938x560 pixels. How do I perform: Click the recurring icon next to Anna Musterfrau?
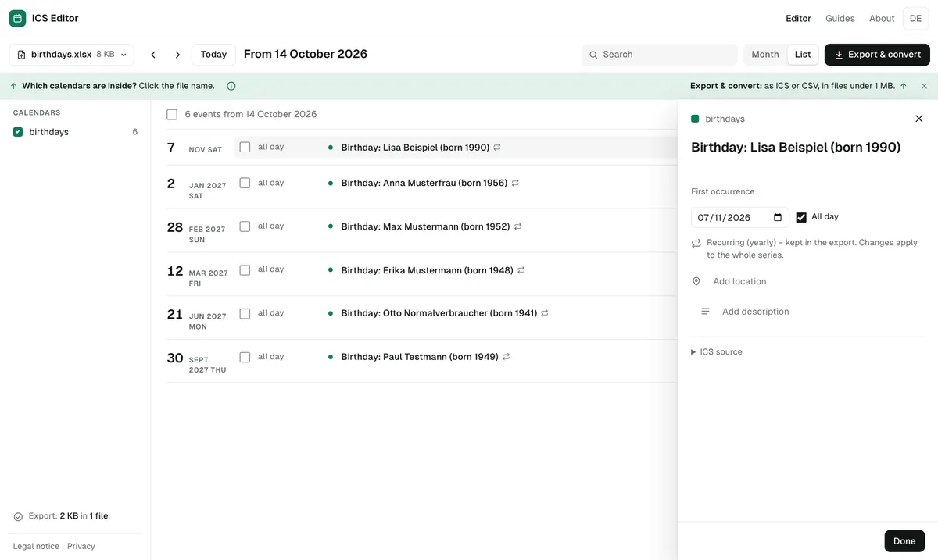tap(515, 183)
